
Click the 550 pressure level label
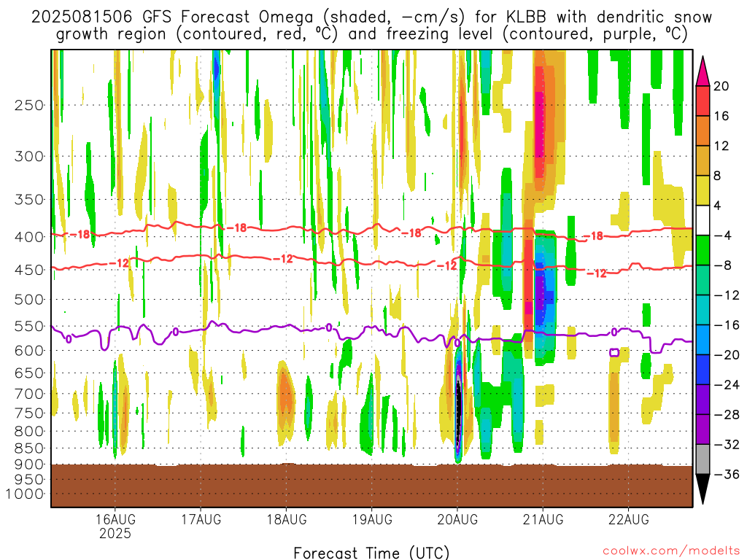coord(29,326)
